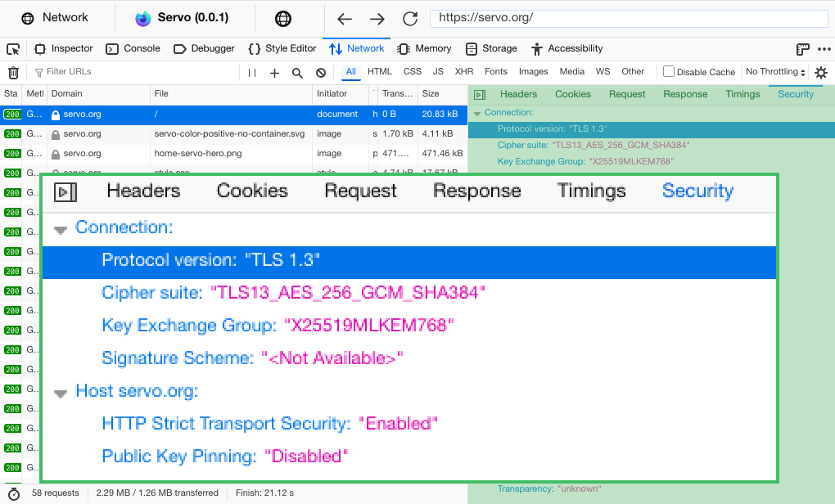This screenshot has height=504, width=835.
Task: Pick an element from the page
Action: click(13, 49)
